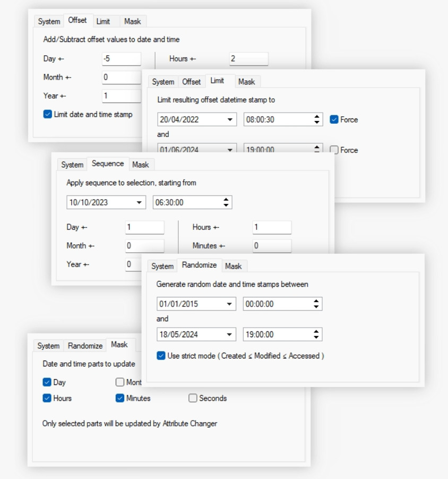The width and height of the screenshot is (448, 479).
Task: Disable Use strict mode option
Action: tap(161, 356)
